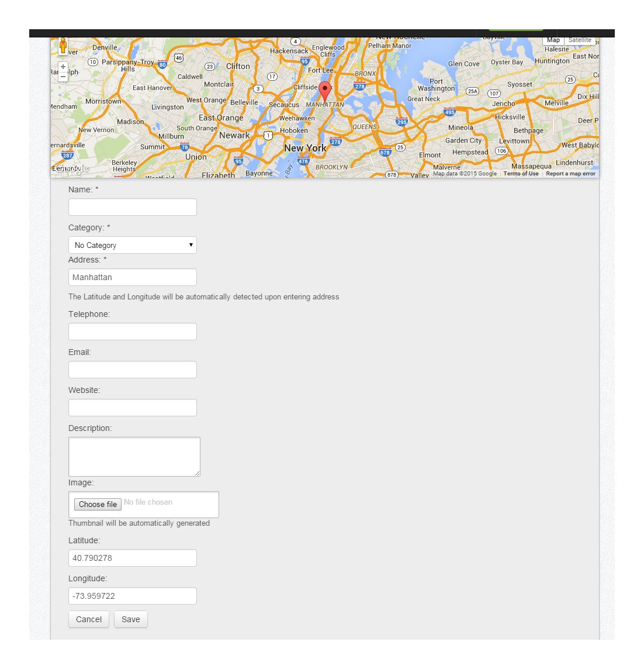Click the map zoom-out minus icon

pos(63,75)
